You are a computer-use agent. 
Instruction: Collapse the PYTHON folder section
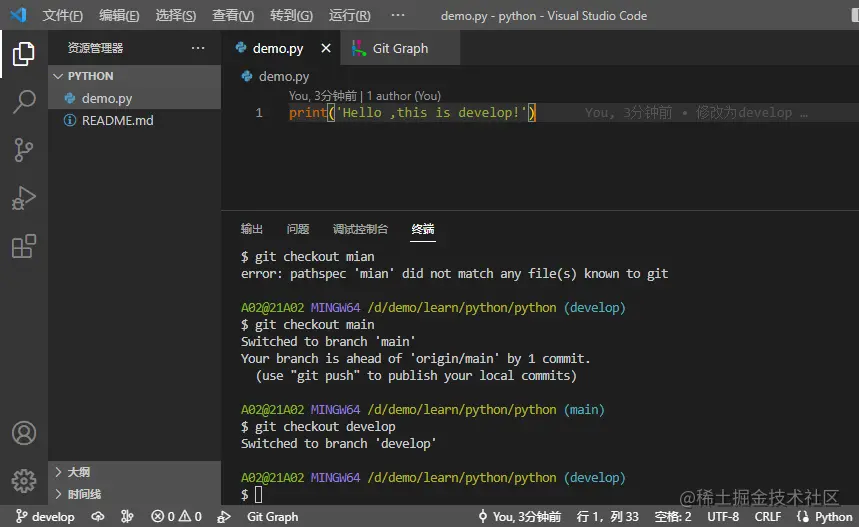tap(135, 76)
